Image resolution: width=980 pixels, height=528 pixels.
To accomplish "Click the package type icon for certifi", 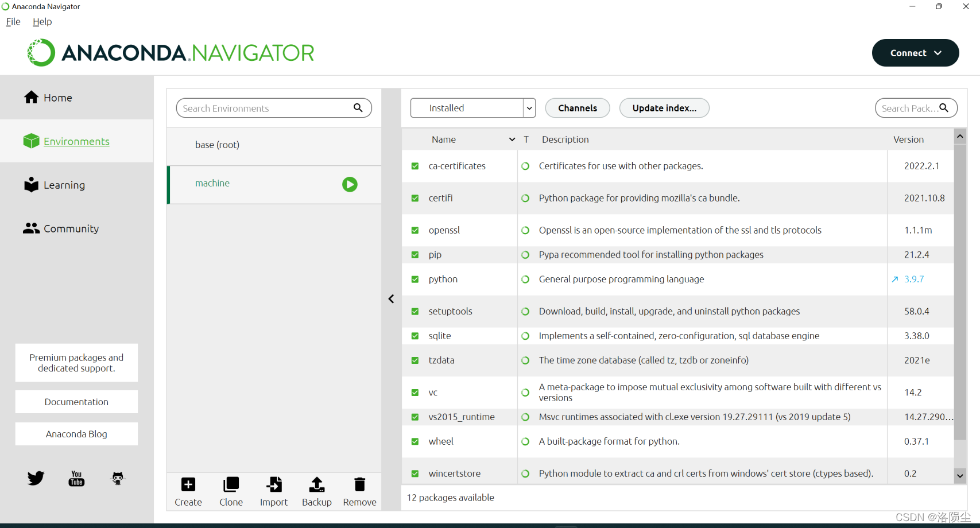I will click(525, 198).
